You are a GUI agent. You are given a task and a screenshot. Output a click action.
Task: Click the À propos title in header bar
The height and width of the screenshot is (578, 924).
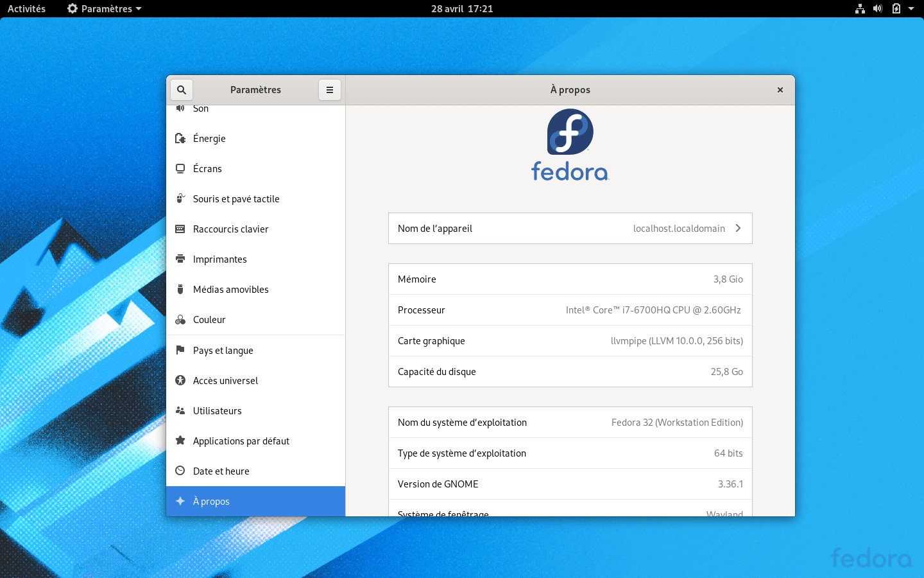point(570,90)
